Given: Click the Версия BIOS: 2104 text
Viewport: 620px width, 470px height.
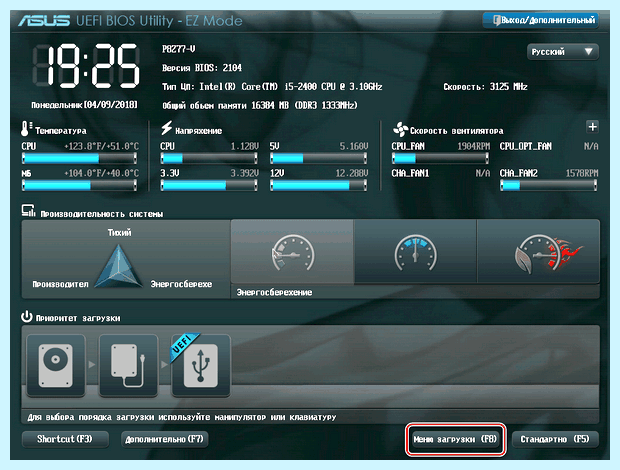Looking at the screenshot, I should pyautogui.click(x=202, y=68).
